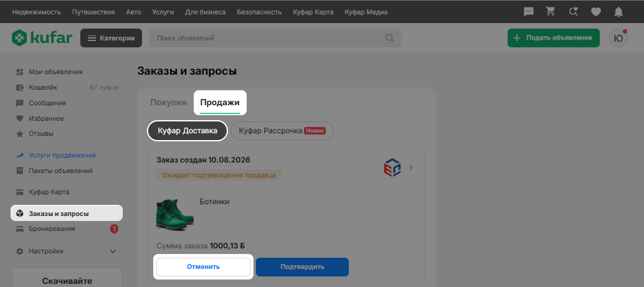This screenshot has width=644, height=287.
Task: Click the search magnifier icon
Action: [389, 38]
